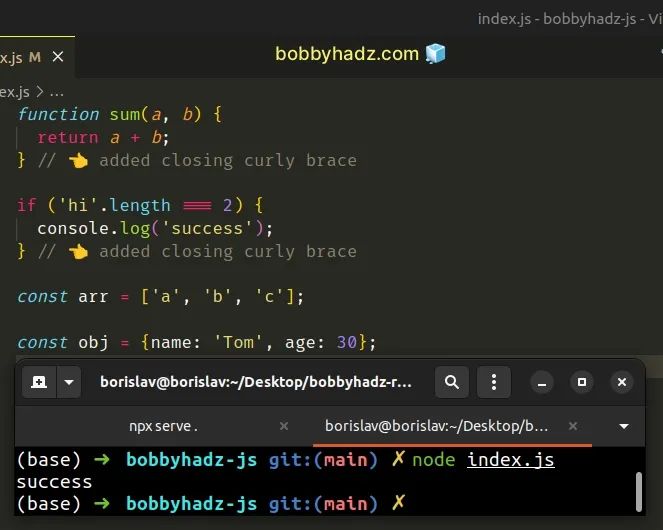663x530 pixels.
Task: Open terminal search magnifier icon
Action: tap(452, 382)
